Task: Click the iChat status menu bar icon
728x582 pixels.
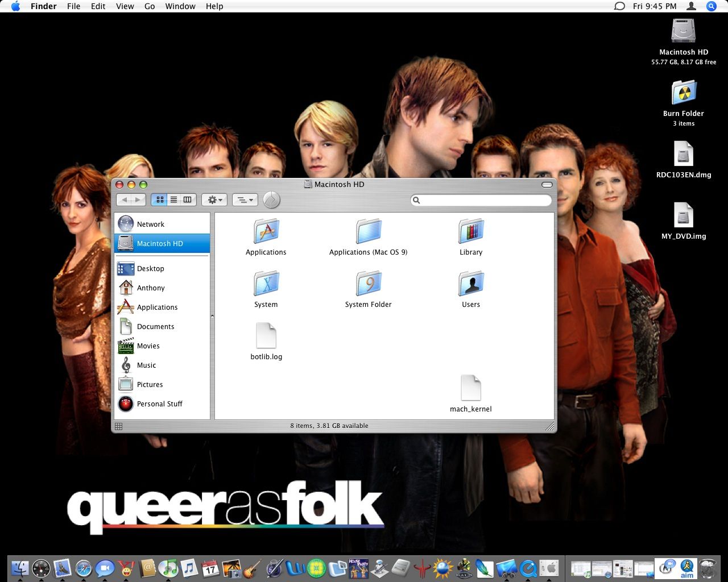Action: [619, 6]
